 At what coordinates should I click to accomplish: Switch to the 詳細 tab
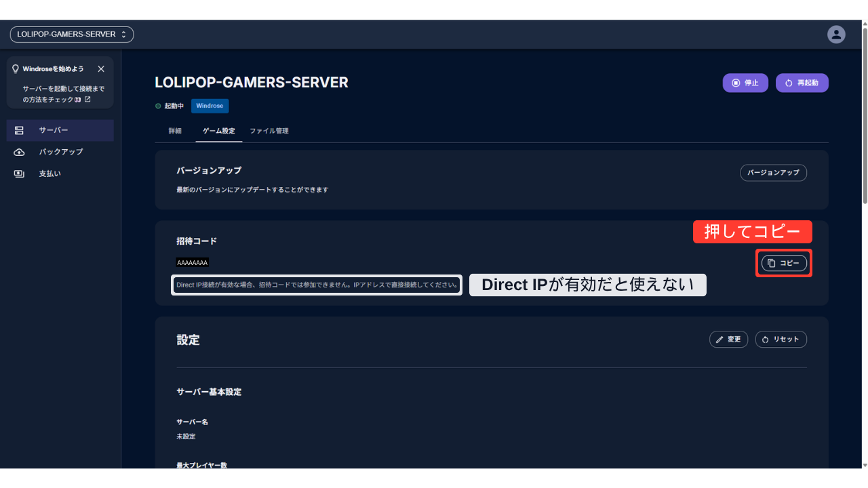coord(175,131)
